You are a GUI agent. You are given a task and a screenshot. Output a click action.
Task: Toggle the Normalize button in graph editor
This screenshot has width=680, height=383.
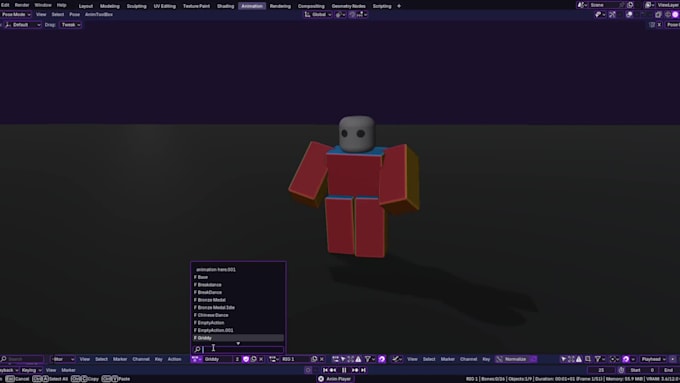click(x=516, y=359)
